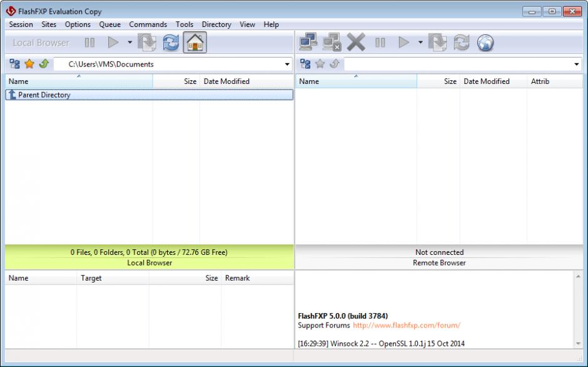The image size is (588, 367).
Task: Open dropdown arrow beside remote play button
Action: [420, 43]
